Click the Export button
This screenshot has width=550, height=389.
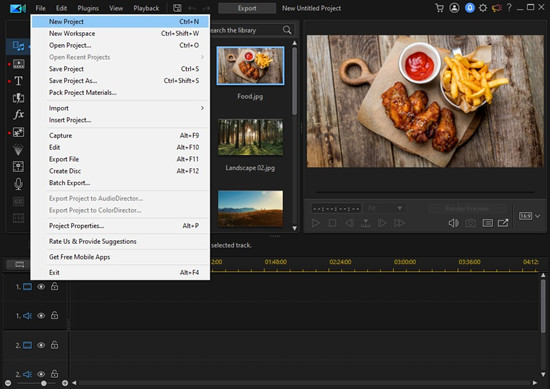[x=247, y=8]
